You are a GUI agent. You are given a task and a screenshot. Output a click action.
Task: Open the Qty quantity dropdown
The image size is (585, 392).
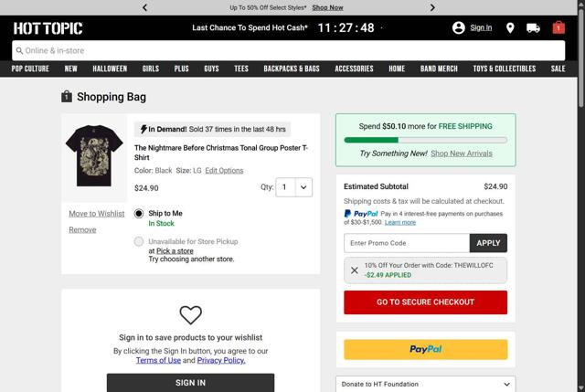[295, 187]
